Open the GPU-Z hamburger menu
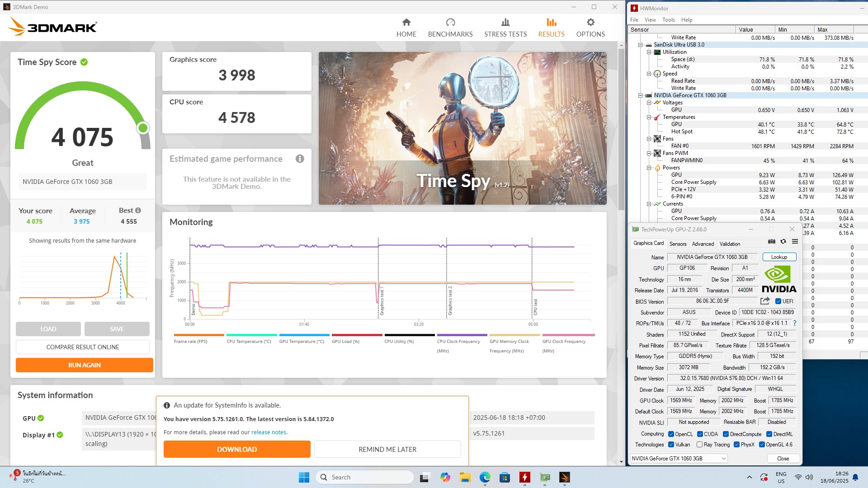 pos(795,241)
